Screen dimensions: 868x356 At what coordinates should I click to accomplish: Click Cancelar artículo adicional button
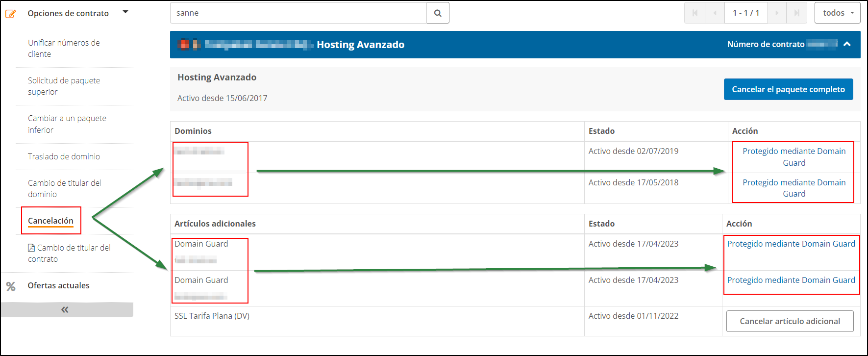pos(790,321)
